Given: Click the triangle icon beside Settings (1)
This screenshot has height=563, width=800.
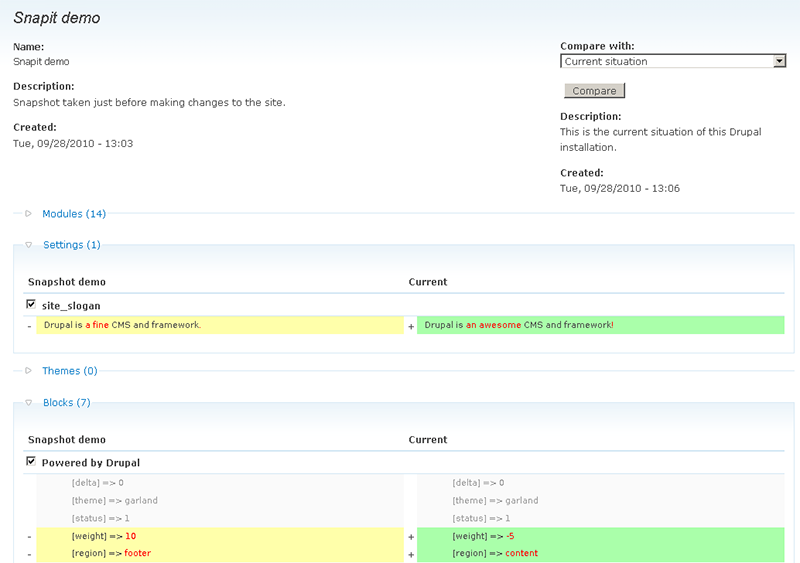Looking at the screenshot, I should pyautogui.click(x=29, y=245).
